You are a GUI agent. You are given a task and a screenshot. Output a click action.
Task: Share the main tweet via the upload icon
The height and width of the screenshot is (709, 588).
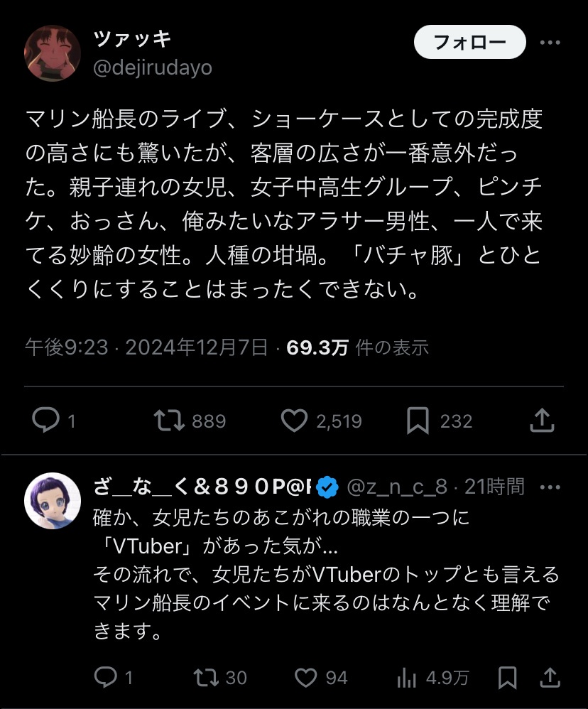tap(542, 421)
